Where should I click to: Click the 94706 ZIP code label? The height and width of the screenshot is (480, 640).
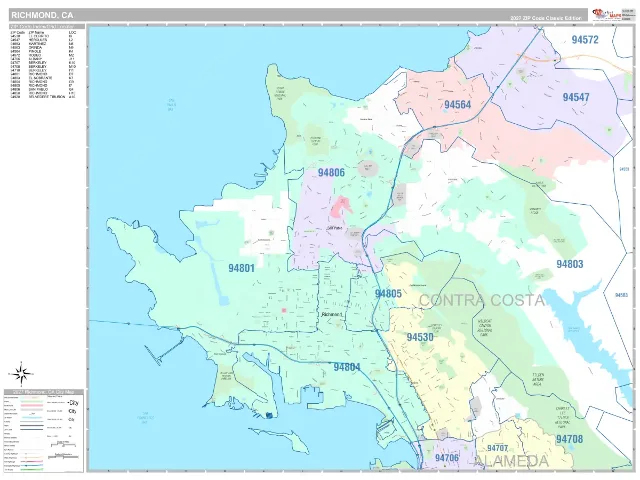tap(447, 458)
